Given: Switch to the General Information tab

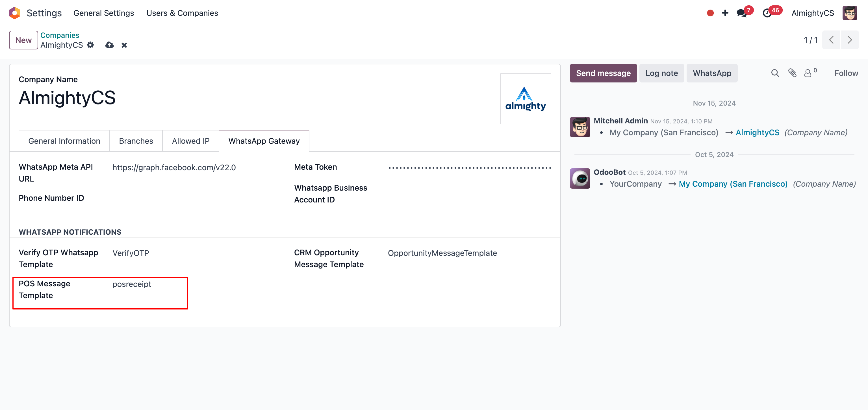Looking at the screenshot, I should click(64, 141).
